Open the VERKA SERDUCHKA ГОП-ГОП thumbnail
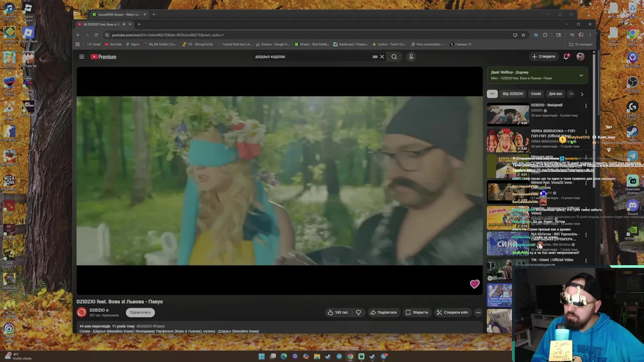 pos(508,141)
